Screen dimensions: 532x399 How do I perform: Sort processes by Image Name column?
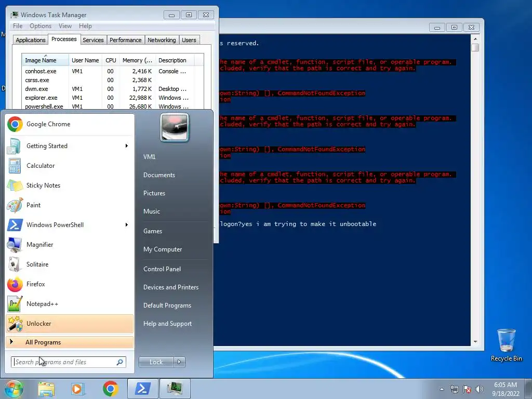click(45, 60)
